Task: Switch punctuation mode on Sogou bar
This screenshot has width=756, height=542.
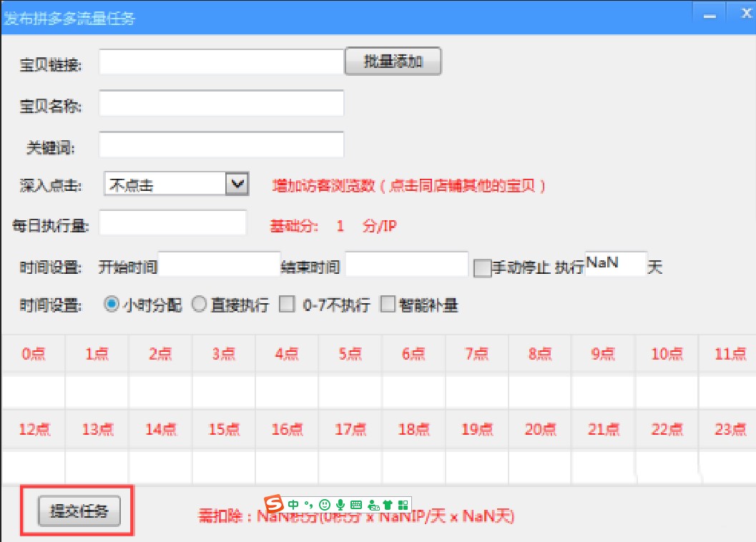Action: click(x=308, y=505)
